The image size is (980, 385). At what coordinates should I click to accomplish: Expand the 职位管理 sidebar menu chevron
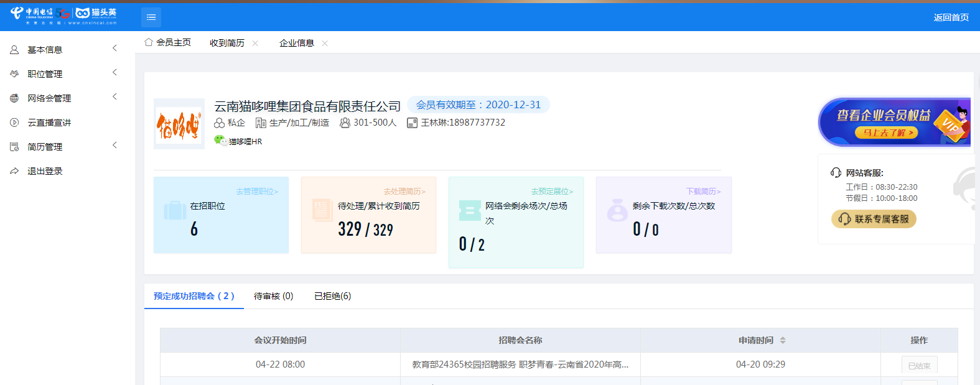(114, 72)
